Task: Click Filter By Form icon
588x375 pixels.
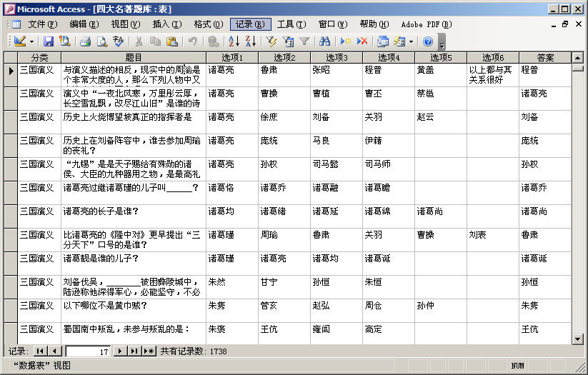Action: coord(288,41)
